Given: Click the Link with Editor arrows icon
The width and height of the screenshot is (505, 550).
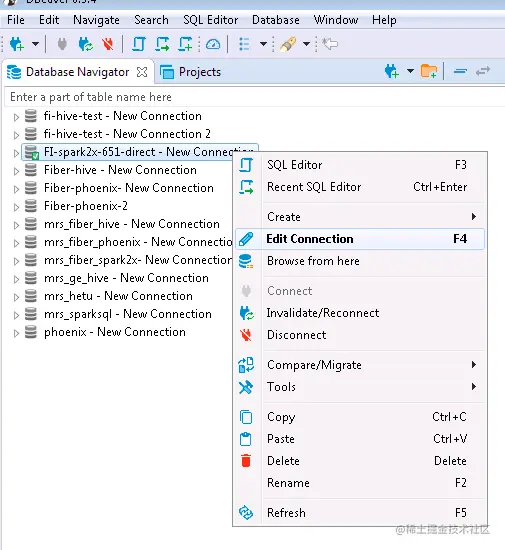Looking at the screenshot, I should [x=483, y=72].
